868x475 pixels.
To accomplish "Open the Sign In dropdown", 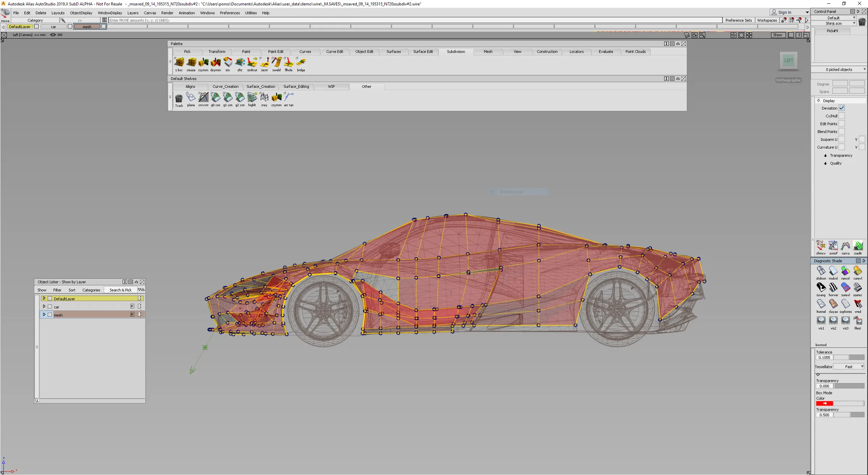I will click(790, 12).
